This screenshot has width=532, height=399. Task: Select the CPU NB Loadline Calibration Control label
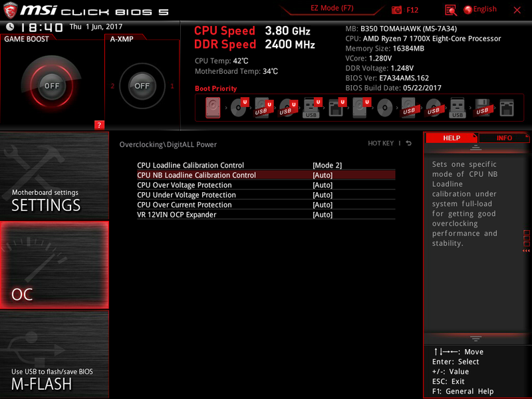tap(196, 175)
